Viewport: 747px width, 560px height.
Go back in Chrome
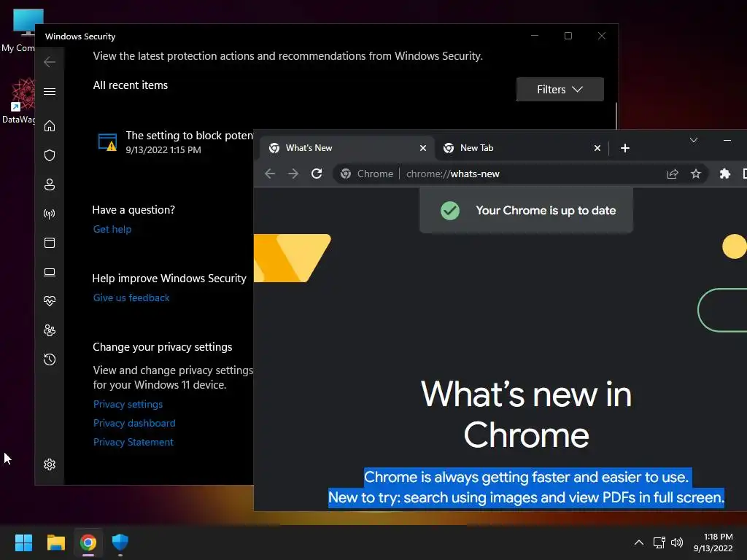coord(270,174)
